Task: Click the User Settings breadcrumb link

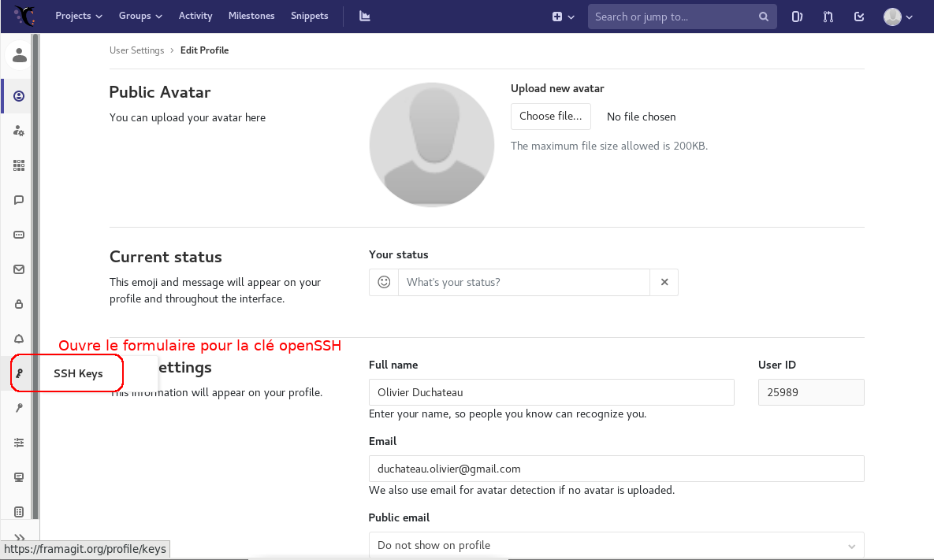Action: coord(136,50)
